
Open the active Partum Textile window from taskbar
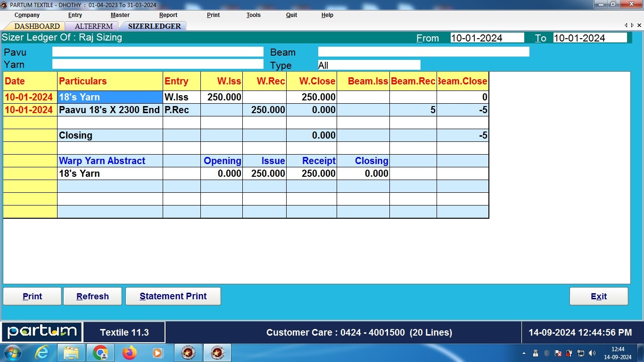217,353
